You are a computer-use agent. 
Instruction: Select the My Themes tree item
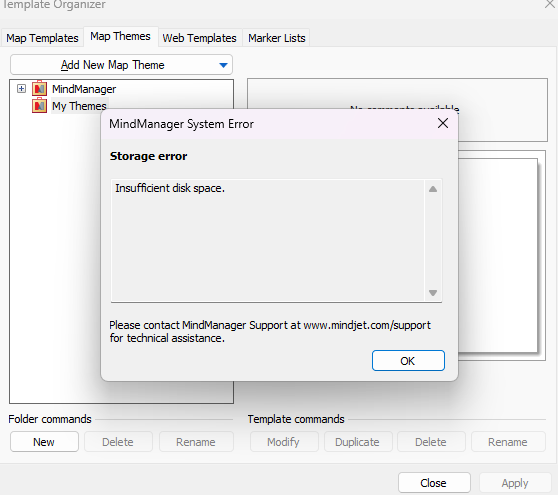(x=79, y=106)
